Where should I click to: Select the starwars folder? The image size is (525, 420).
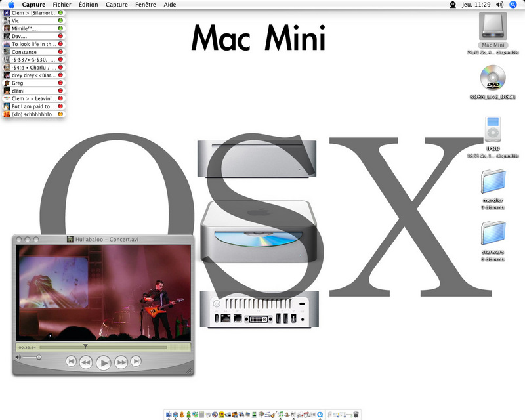pos(493,233)
